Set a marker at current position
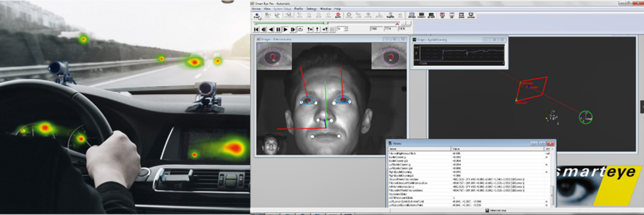644x215 pixels. click(x=317, y=30)
